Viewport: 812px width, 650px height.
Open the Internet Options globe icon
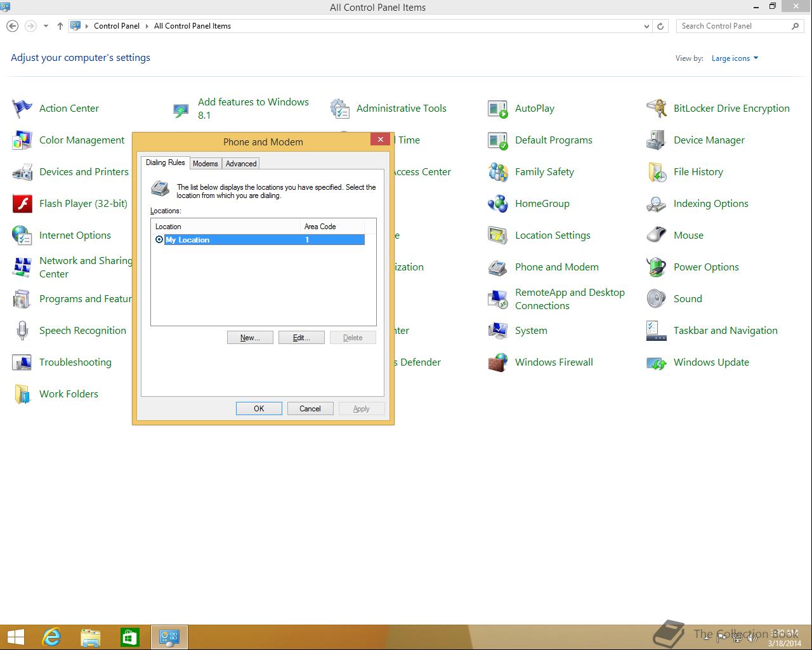(x=22, y=235)
